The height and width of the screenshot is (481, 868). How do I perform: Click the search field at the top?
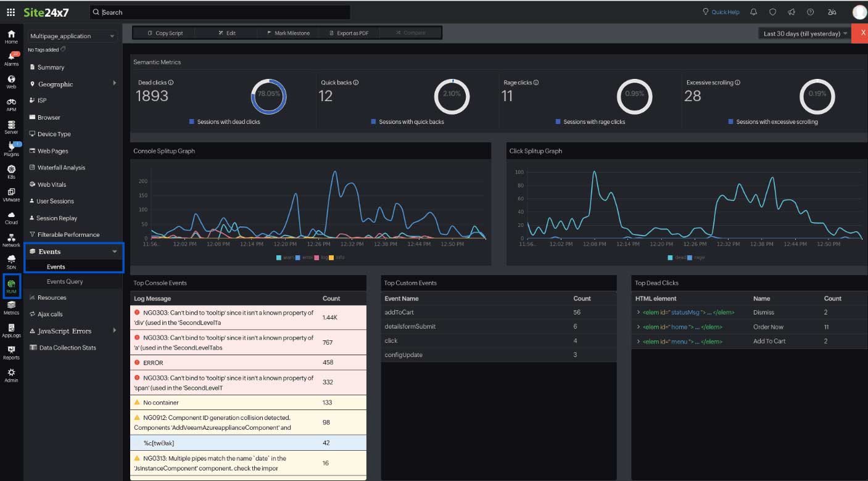click(x=219, y=12)
